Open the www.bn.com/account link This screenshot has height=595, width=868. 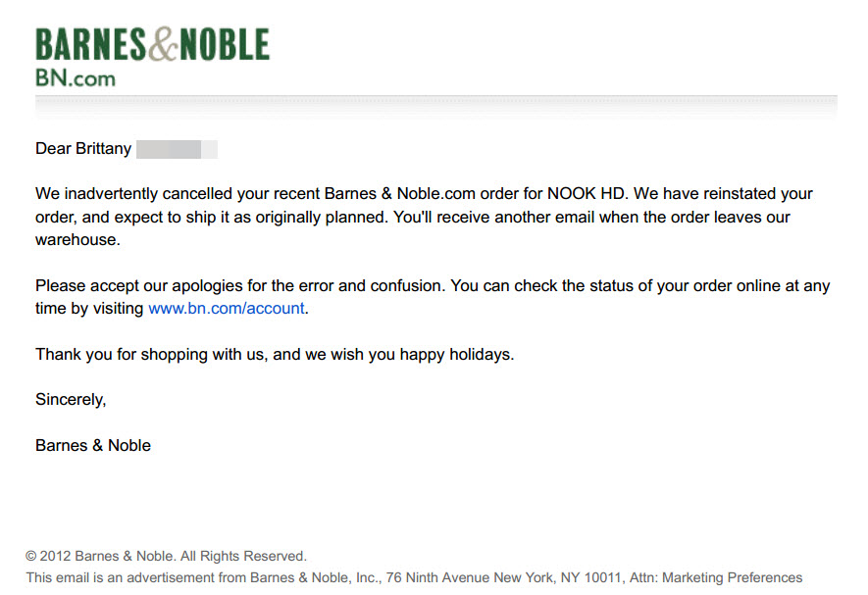(x=227, y=309)
